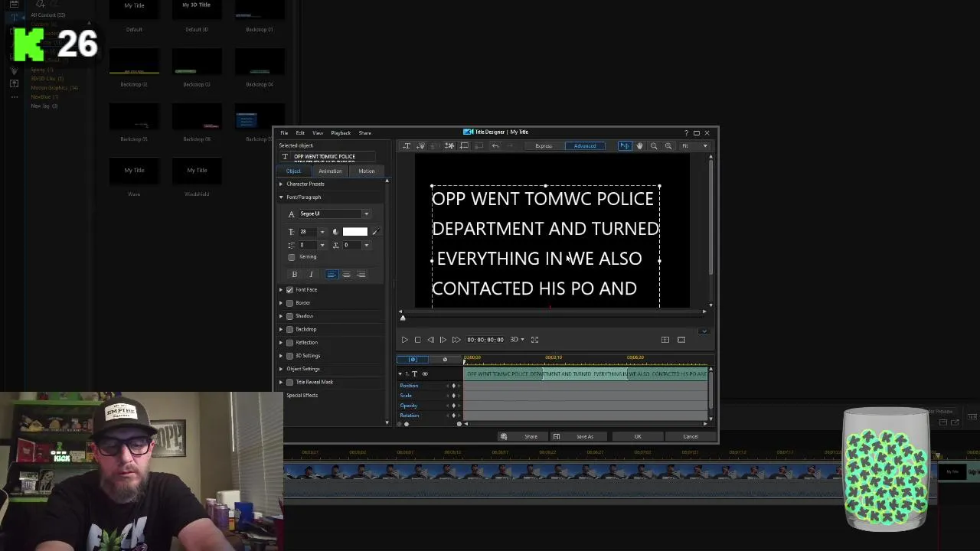Apply bold with the B button

tap(294, 274)
